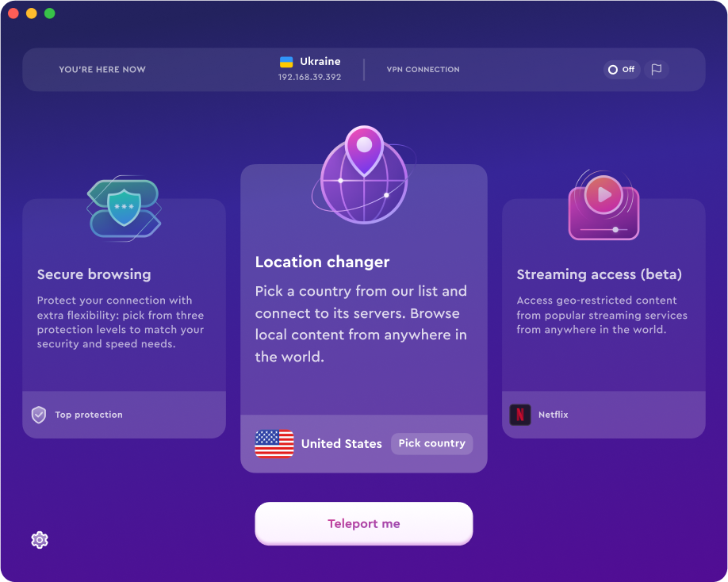Select the Secure browsing card

click(124, 319)
